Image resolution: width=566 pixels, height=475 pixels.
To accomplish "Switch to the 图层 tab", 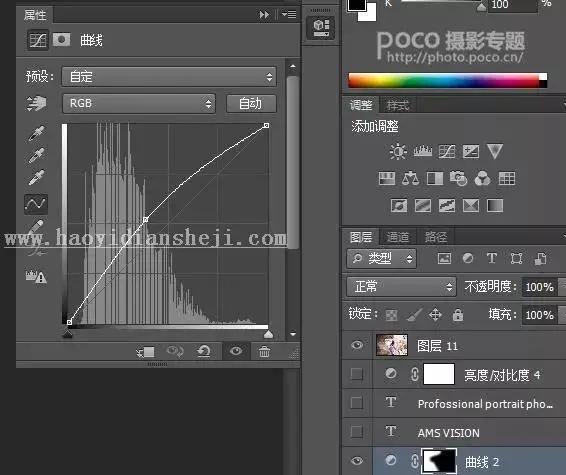I will pos(361,237).
